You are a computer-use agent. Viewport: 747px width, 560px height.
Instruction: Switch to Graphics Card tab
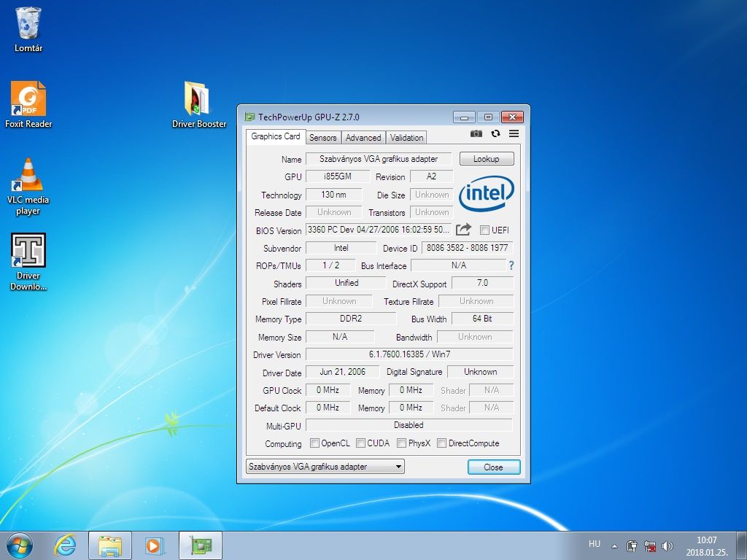(x=275, y=136)
